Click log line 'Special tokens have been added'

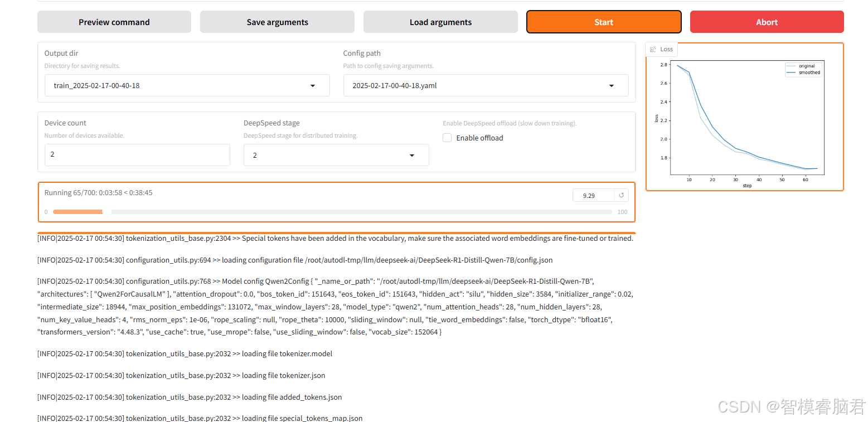tap(335, 238)
